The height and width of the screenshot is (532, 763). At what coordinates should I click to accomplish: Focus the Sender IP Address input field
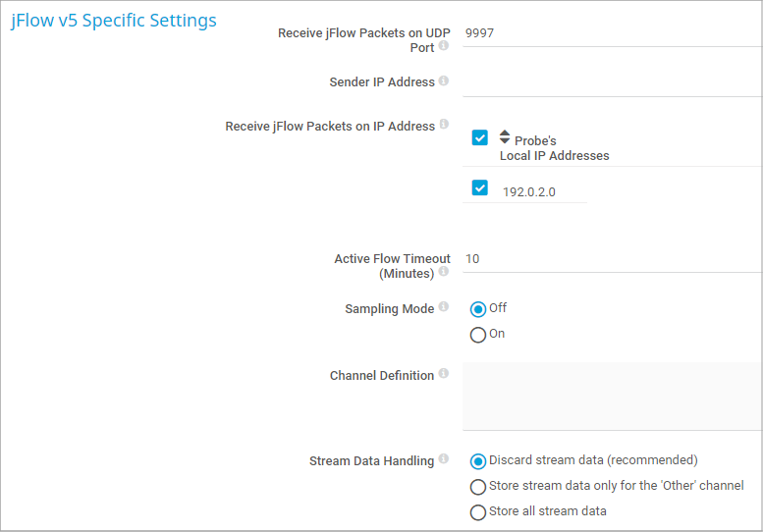coord(611,82)
